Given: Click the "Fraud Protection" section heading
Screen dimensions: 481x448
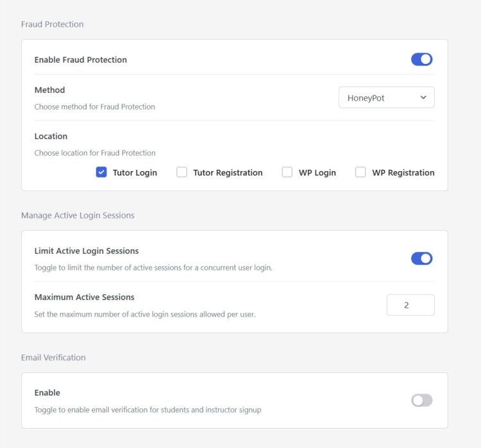Looking at the screenshot, I should tap(52, 24).
